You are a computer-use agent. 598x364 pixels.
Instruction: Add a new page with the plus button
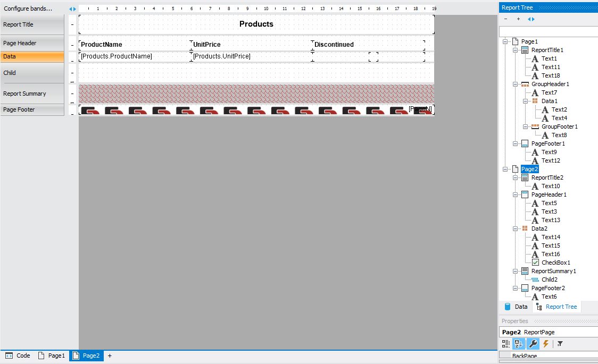[x=110, y=355]
